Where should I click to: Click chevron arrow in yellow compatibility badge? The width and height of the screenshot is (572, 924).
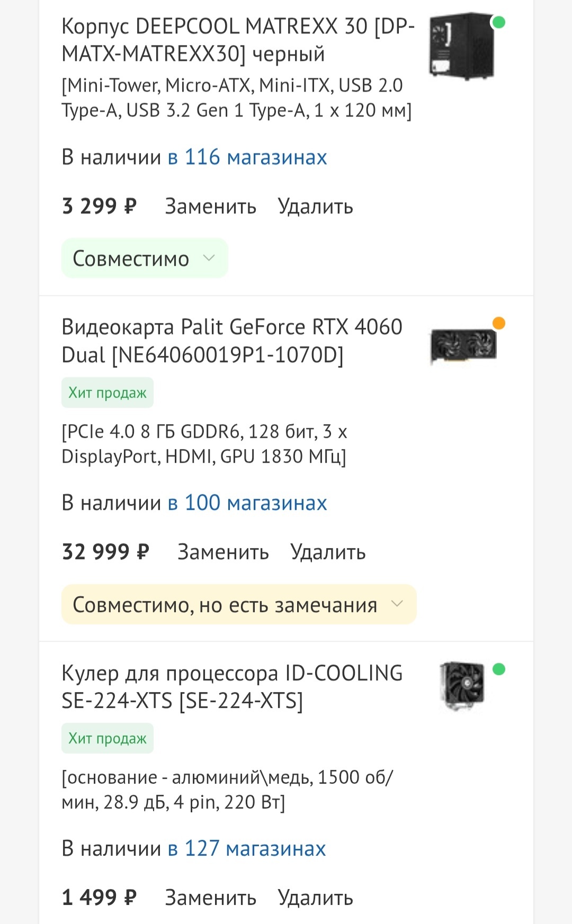(397, 604)
